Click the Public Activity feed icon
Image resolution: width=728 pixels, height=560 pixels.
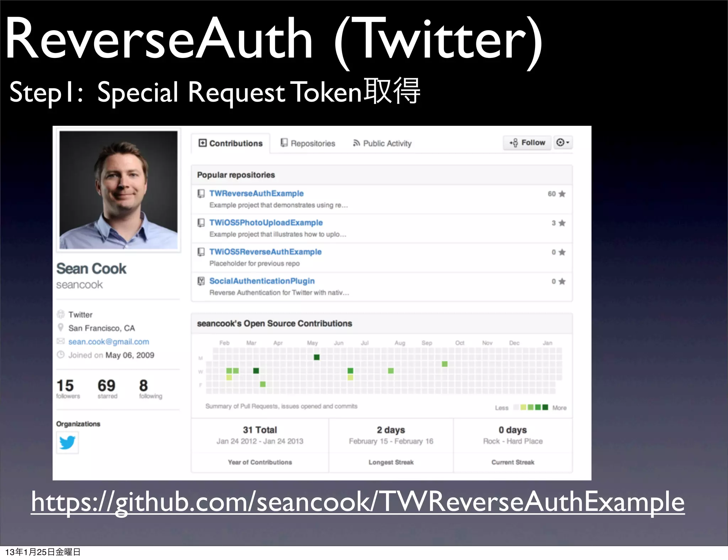click(356, 143)
